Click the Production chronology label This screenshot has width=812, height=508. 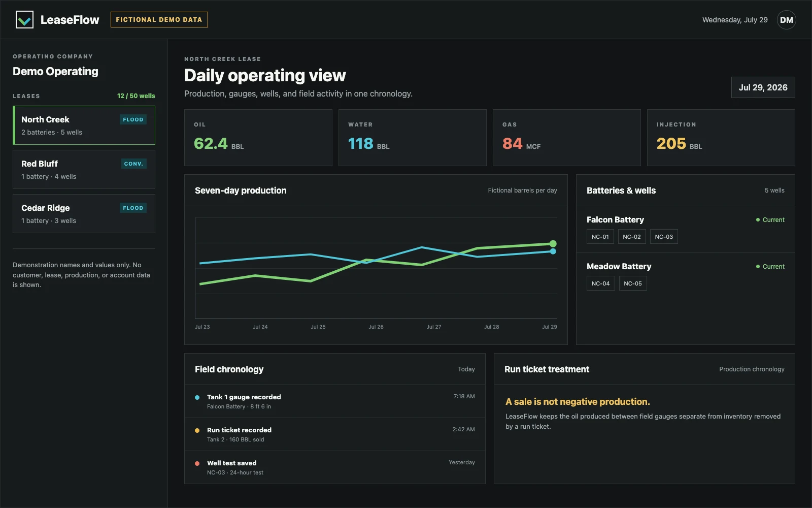tap(752, 369)
